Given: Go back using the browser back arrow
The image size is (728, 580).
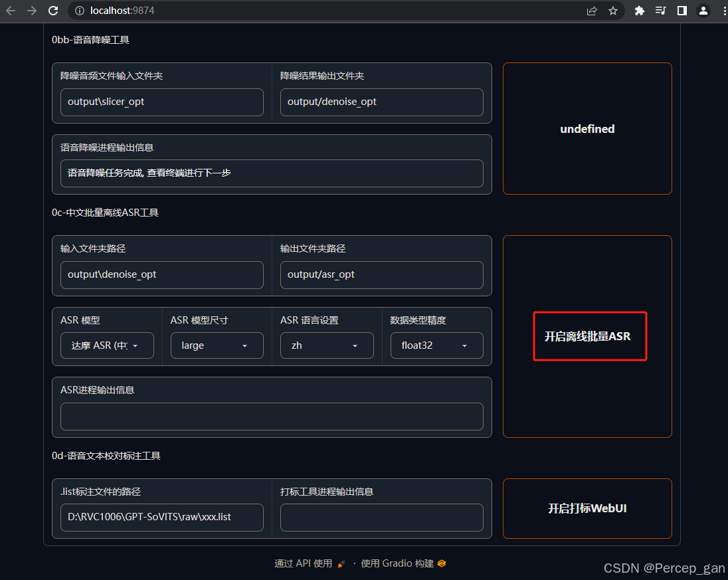Looking at the screenshot, I should 11,11.
